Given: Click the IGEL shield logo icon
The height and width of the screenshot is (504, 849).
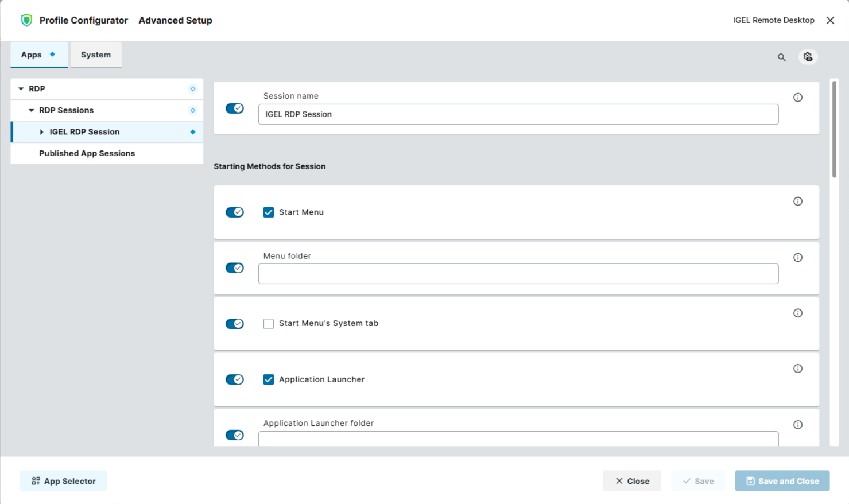Looking at the screenshot, I should (x=26, y=21).
